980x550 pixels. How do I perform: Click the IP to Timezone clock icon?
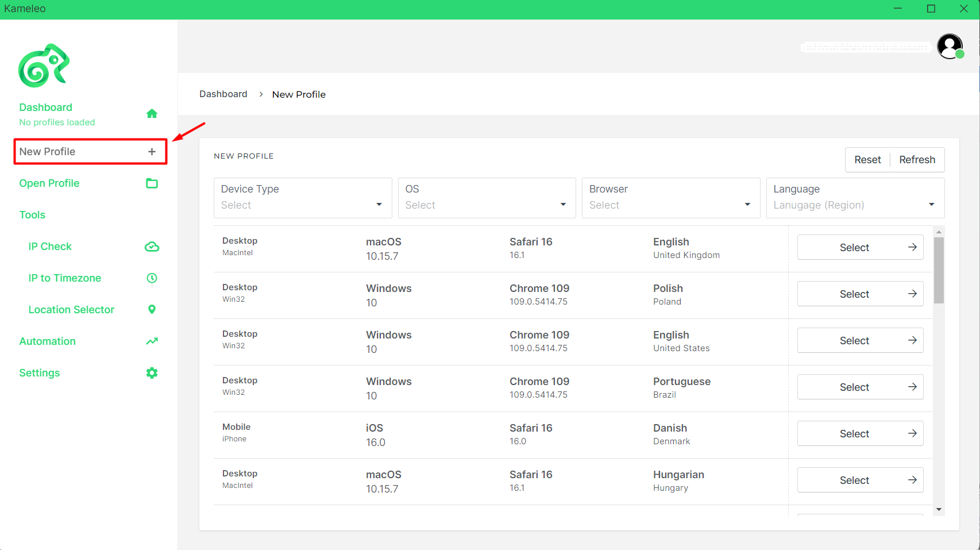click(x=152, y=278)
